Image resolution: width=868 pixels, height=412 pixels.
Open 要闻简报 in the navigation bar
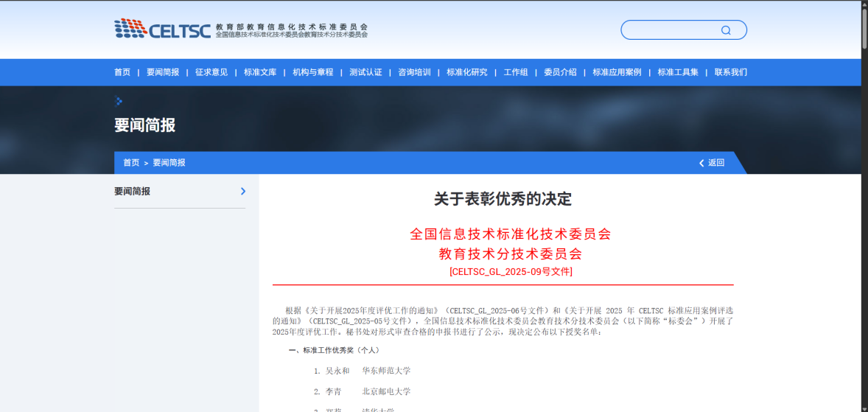point(163,72)
